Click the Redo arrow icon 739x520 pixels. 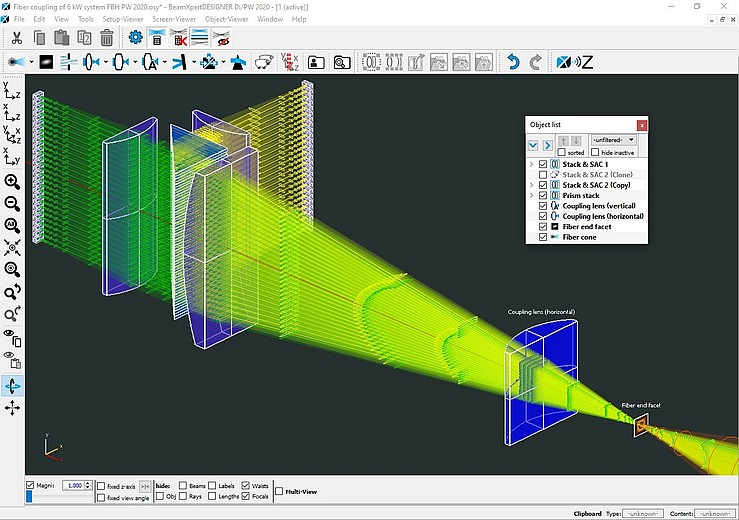tap(536, 62)
